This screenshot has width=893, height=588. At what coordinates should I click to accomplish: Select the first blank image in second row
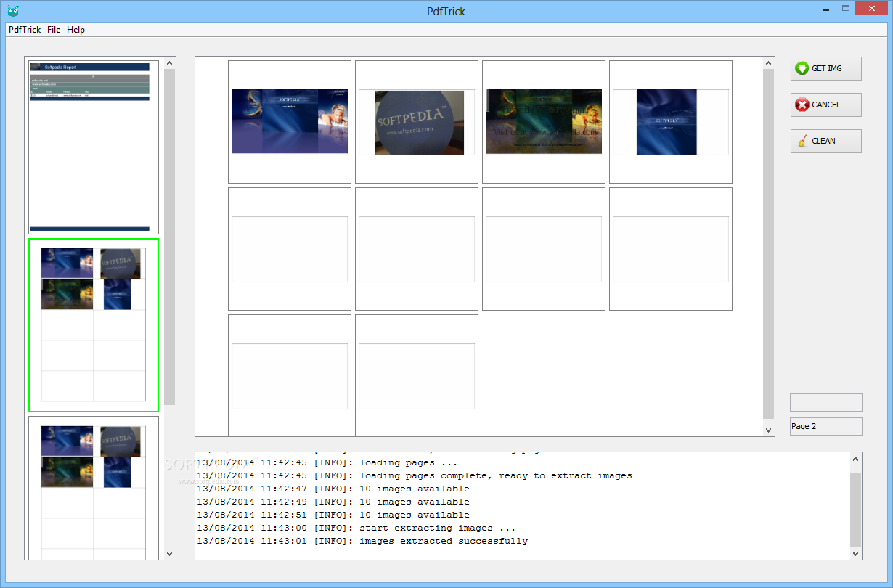click(290, 249)
